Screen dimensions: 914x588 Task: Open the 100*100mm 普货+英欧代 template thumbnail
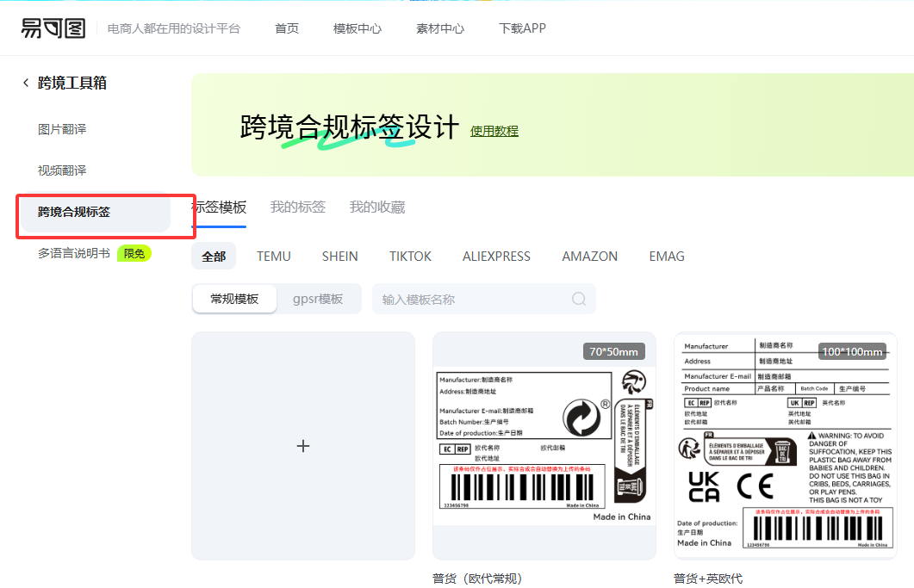click(785, 446)
